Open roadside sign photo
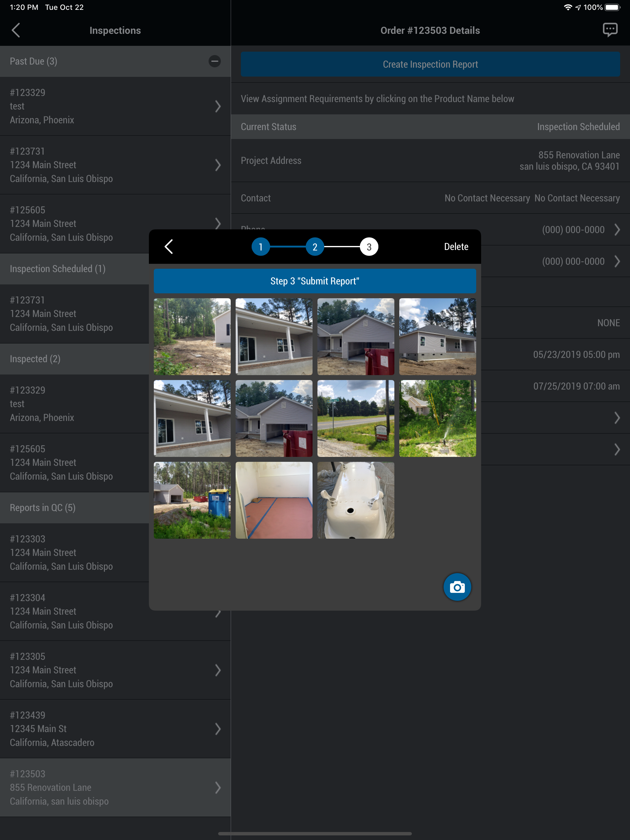 [x=356, y=418]
